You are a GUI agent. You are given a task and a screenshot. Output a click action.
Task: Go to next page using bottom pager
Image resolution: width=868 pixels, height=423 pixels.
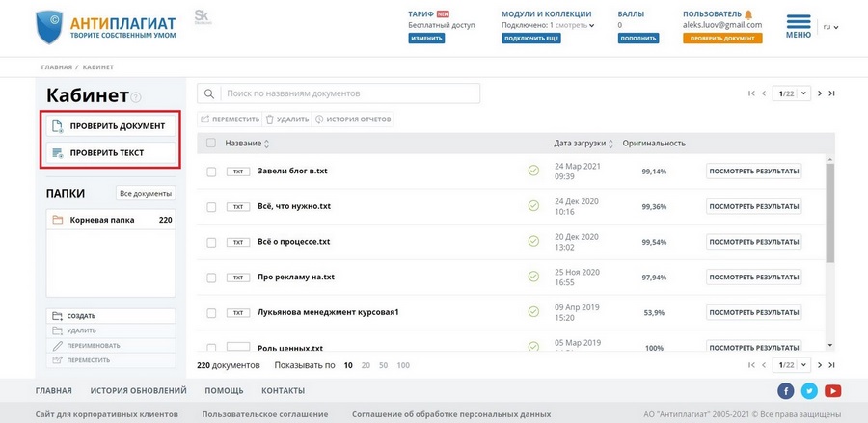point(820,365)
